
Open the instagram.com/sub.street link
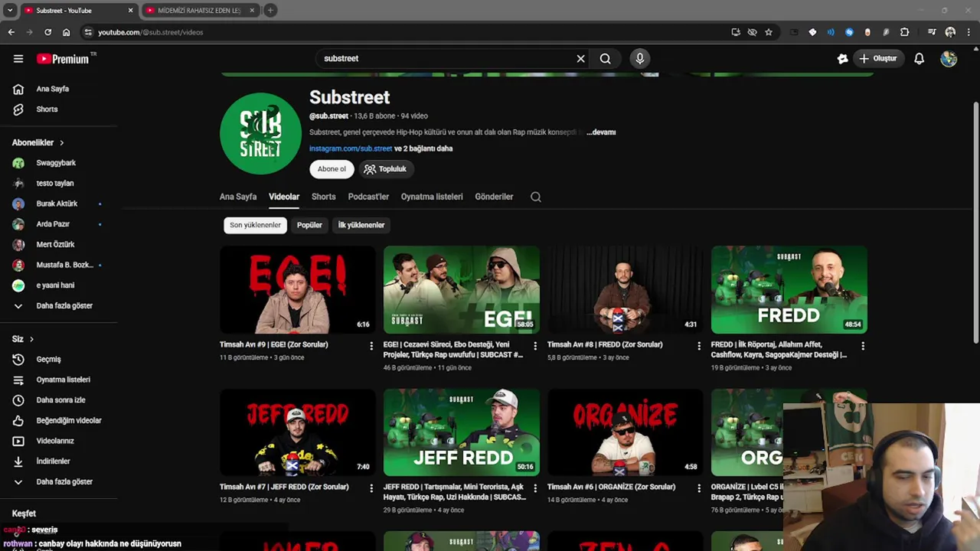tap(351, 148)
